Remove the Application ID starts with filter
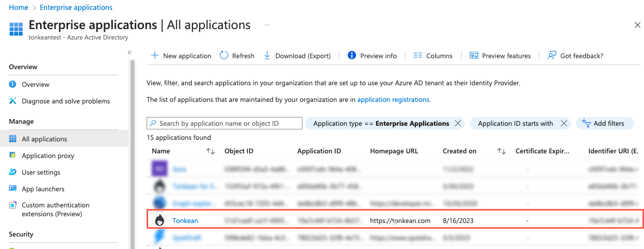The height and width of the screenshot is (249, 644). (x=563, y=124)
